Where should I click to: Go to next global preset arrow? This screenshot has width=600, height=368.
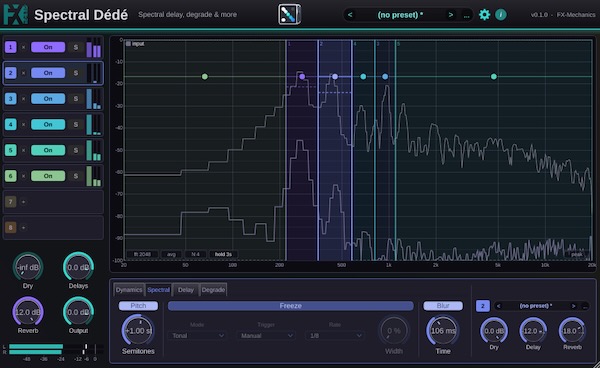pyautogui.click(x=451, y=15)
